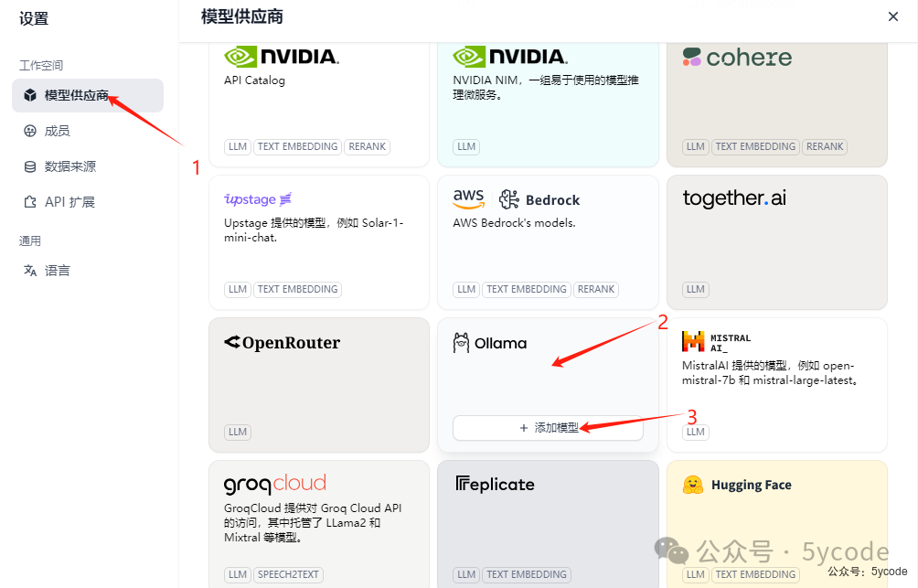Viewport: 918px width, 588px height.
Task: Click the MistralAI description text
Action: [771, 373]
